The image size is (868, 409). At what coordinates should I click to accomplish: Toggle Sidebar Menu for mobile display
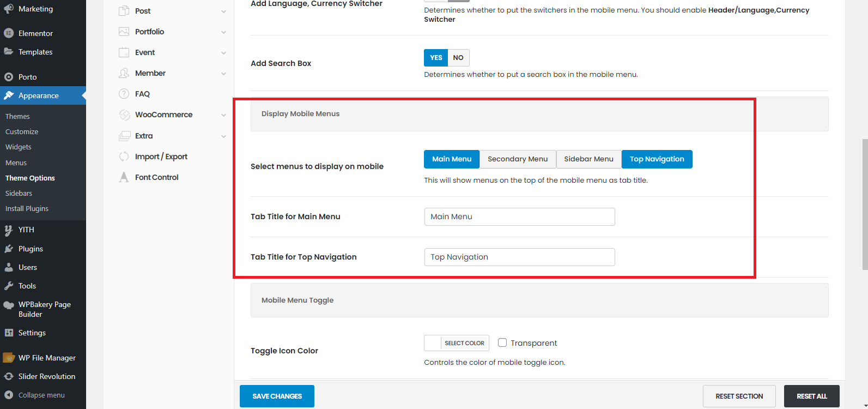point(588,159)
